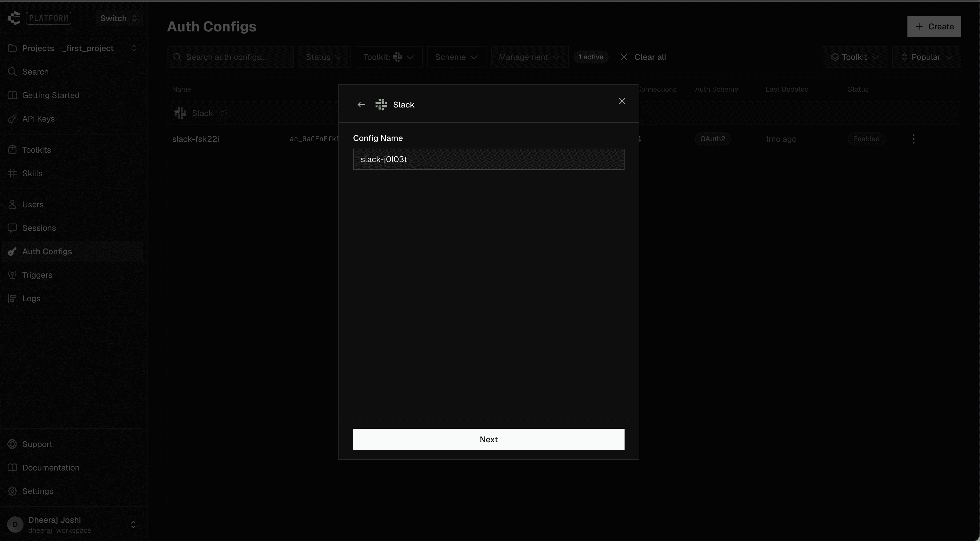The width and height of the screenshot is (980, 541).
Task: Click the Last Updated column header
Action: coord(787,89)
